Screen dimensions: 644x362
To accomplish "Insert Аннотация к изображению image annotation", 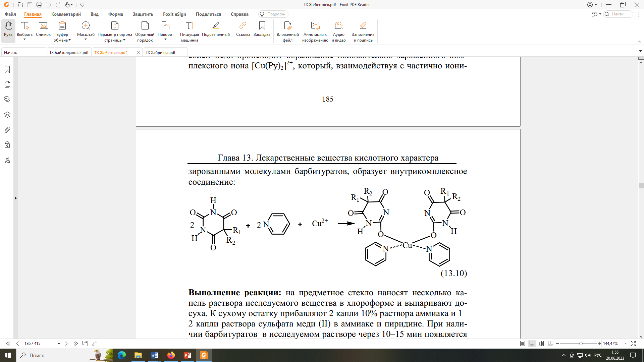I will [x=315, y=32].
